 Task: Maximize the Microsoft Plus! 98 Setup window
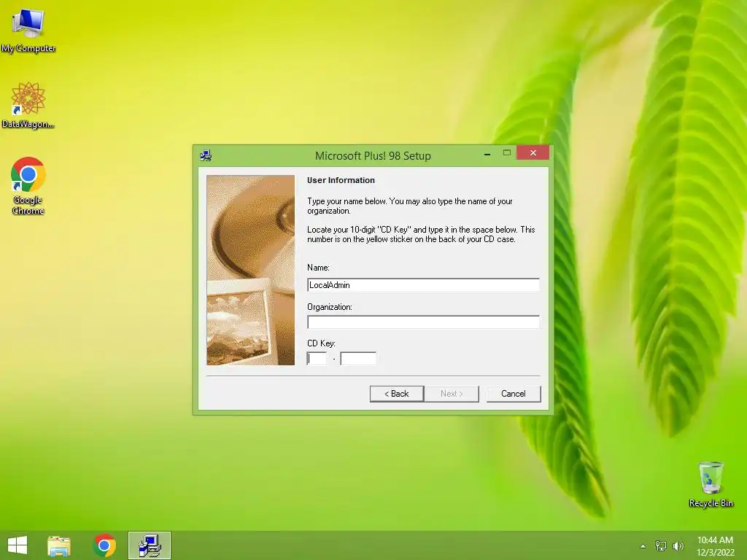point(507,153)
